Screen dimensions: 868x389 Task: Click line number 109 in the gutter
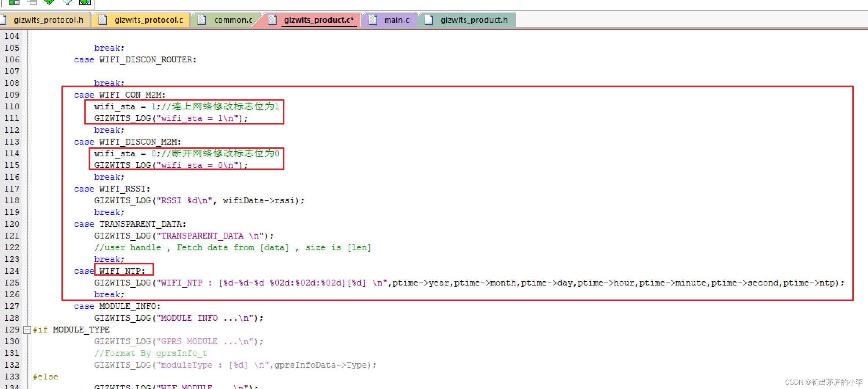click(12, 95)
